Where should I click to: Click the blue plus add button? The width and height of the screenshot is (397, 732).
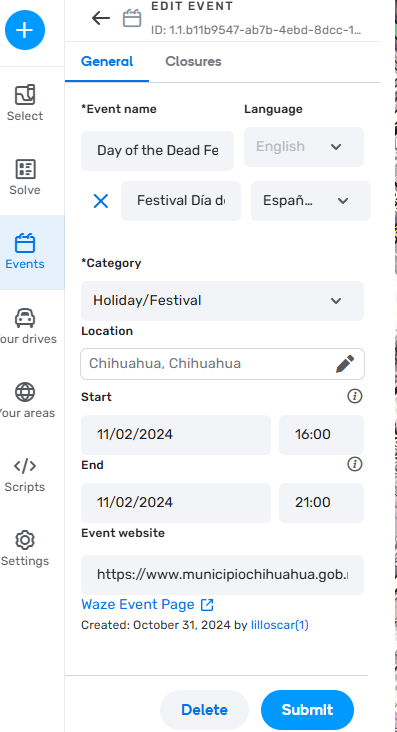25,30
